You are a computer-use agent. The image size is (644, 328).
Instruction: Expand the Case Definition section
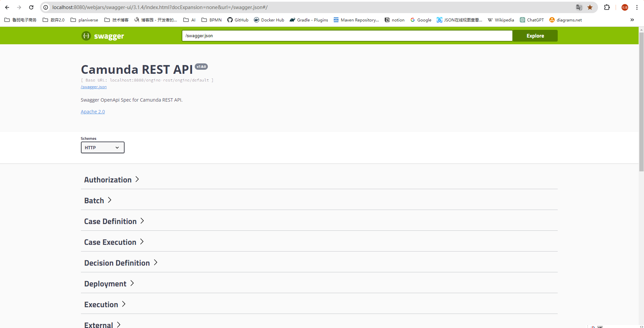coord(319,221)
